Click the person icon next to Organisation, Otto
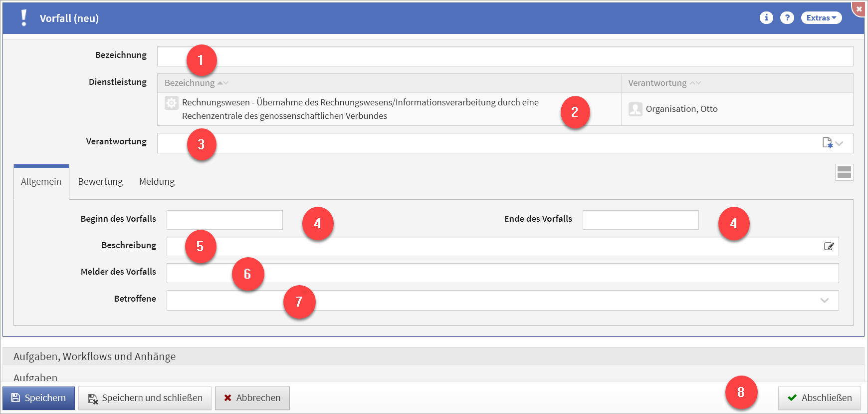868x414 pixels. coord(635,109)
